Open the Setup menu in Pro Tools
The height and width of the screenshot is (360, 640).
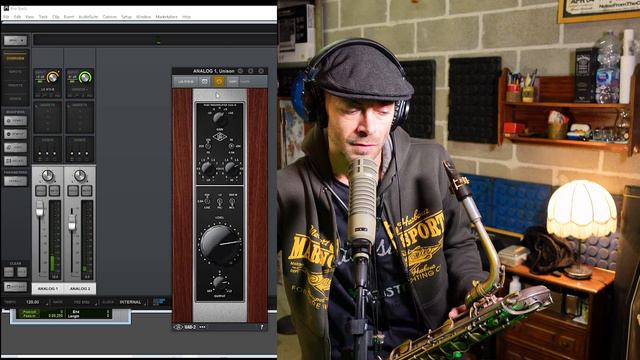tap(126, 17)
